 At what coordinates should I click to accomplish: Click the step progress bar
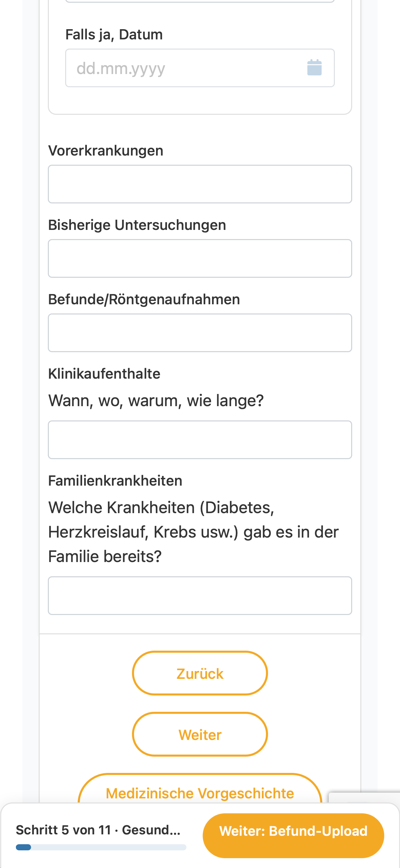point(101,847)
